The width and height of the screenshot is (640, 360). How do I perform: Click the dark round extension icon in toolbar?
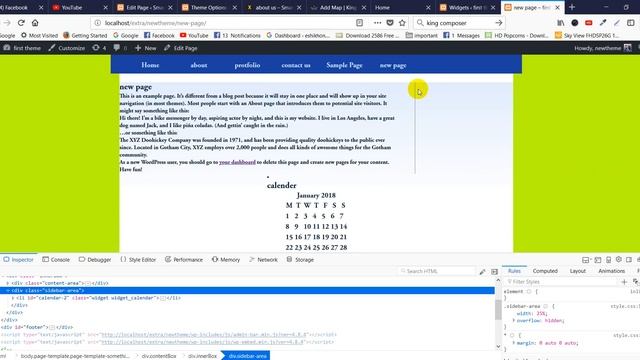575,23
